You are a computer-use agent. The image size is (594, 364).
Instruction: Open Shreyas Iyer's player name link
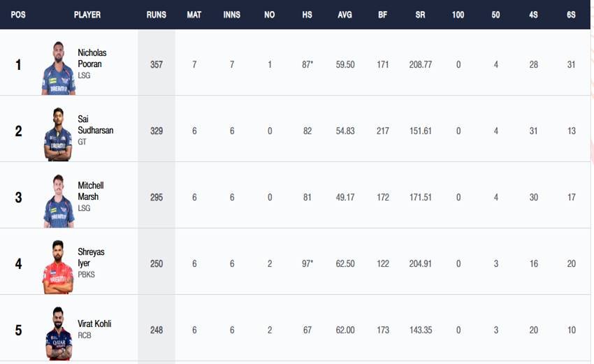pyautogui.click(x=91, y=258)
